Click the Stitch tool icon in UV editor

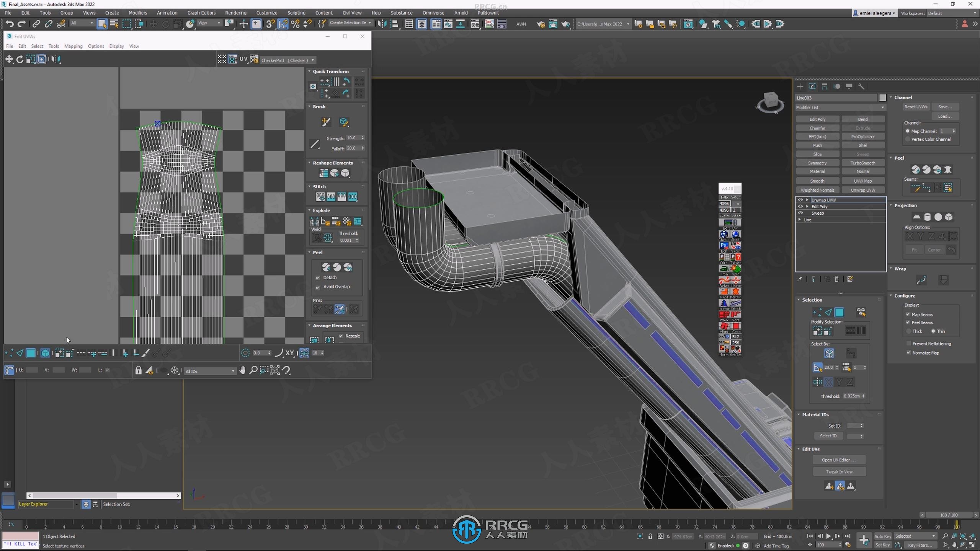[320, 196]
